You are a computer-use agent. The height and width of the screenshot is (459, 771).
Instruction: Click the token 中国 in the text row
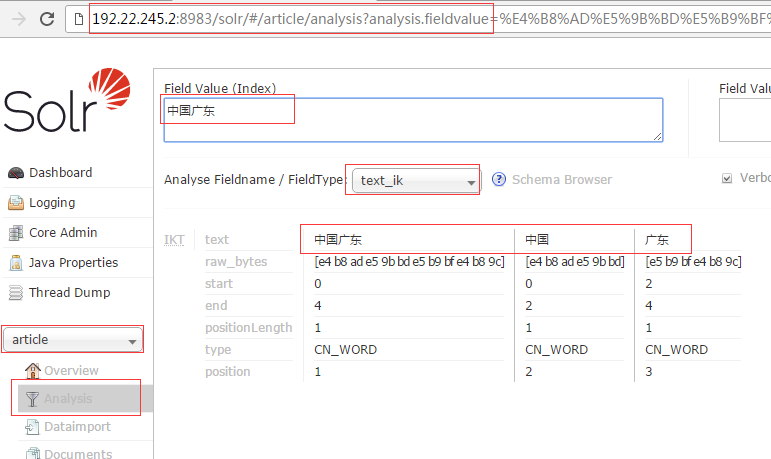tap(536, 240)
